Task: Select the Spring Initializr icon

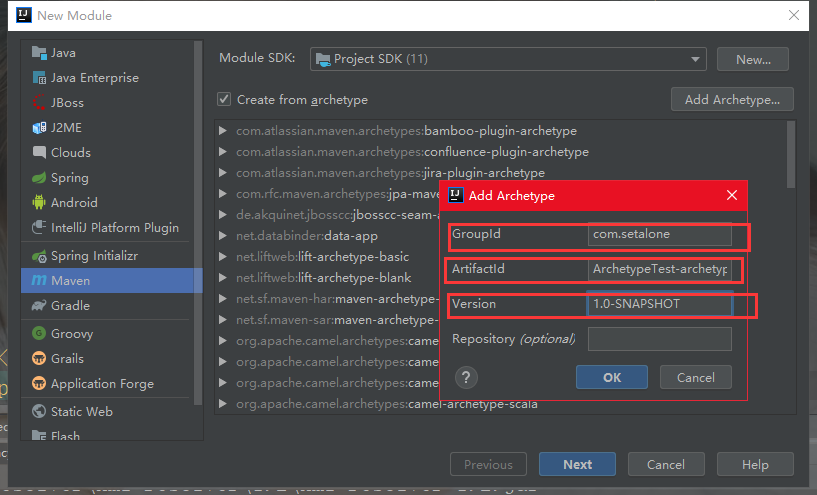Action: click(39, 256)
